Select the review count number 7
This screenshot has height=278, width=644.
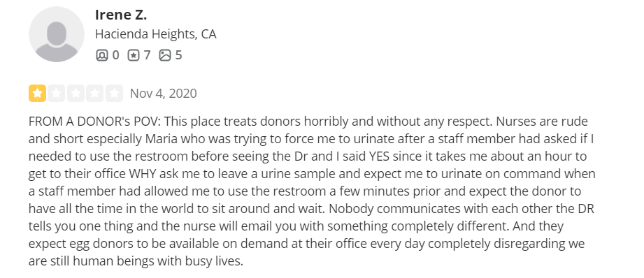point(147,55)
